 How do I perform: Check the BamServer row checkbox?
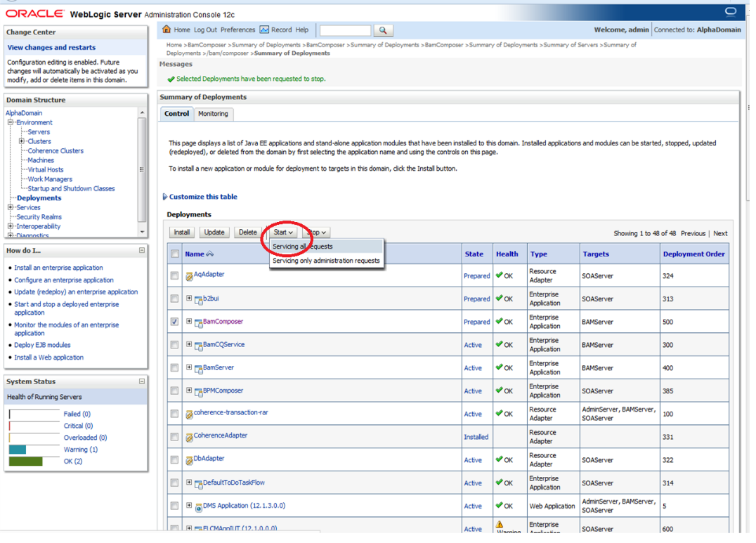174,368
